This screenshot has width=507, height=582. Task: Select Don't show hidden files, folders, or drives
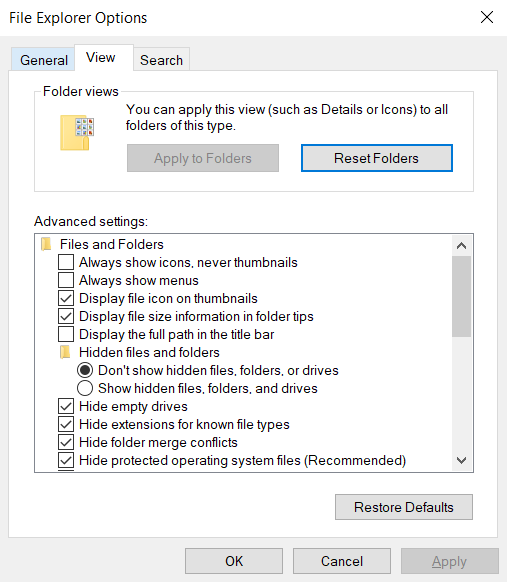click(85, 370)
